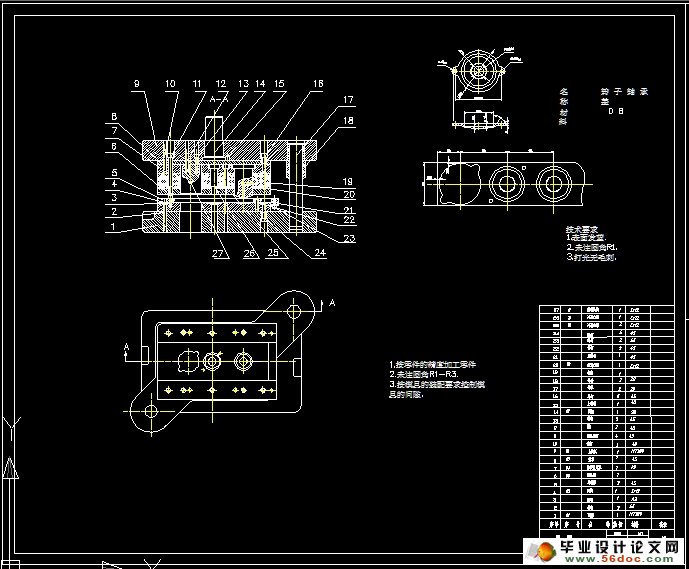Click the 毕业设计论文网 watermark text

618,548
